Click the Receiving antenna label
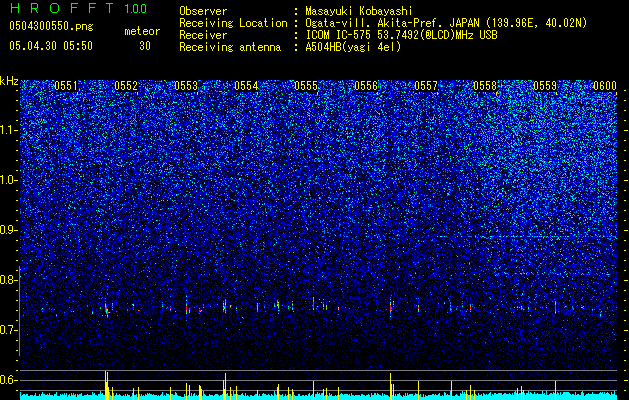Image resolution: width=629 pixels, height=400 pixels. coord(230,47)
